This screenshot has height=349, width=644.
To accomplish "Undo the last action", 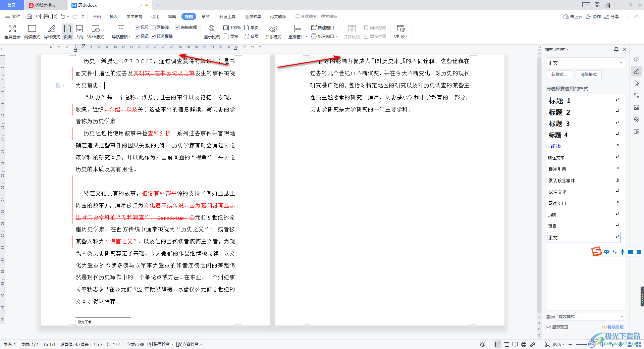I will click(x=63, y=16).
